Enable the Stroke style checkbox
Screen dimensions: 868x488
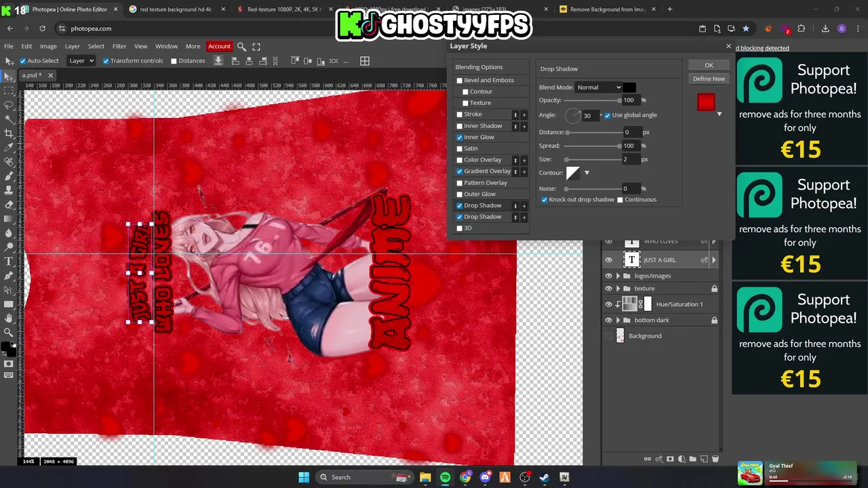pyautogui.click(x=460, y=115)
